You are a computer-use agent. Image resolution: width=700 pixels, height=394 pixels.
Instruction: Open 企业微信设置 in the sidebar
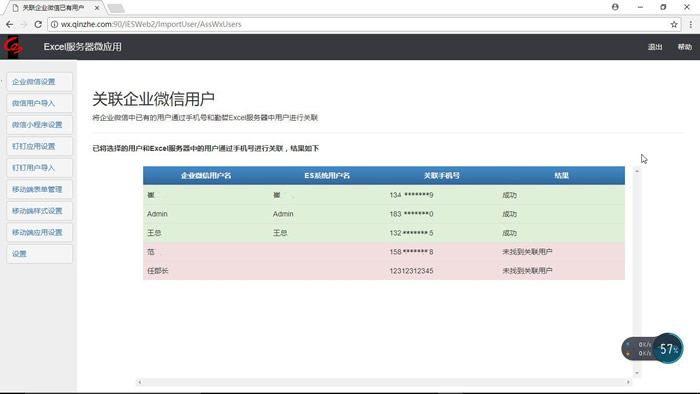tap(39, 82)
